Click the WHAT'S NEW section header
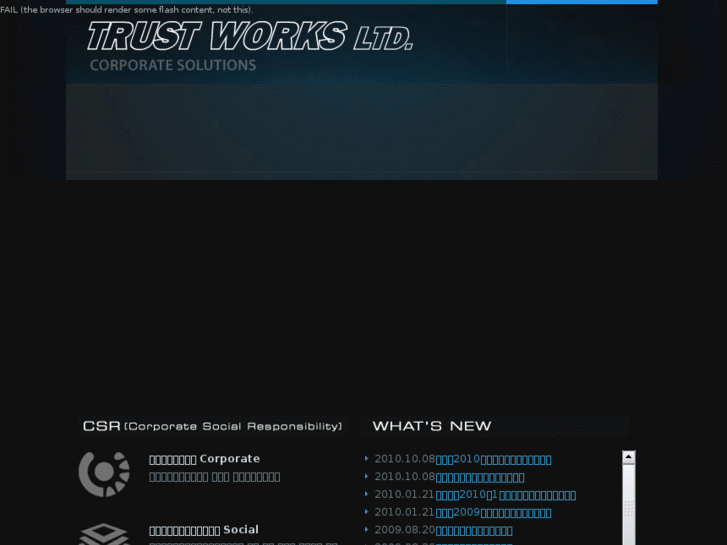This screenshot has width=727, height=545. tap(432, 426)
